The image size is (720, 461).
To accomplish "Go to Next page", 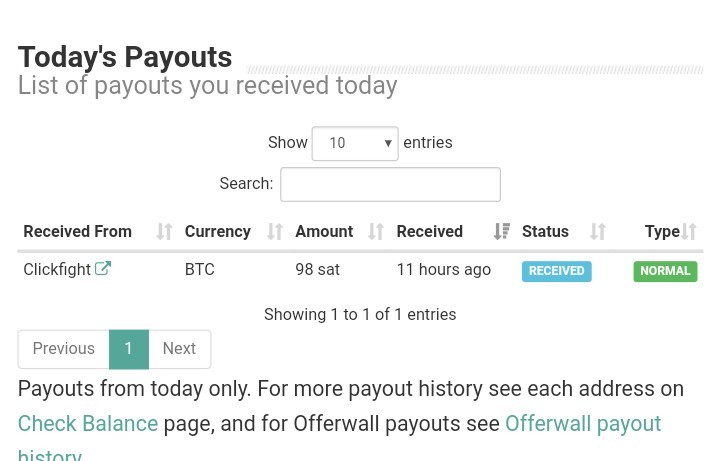I will pos(180,349).
